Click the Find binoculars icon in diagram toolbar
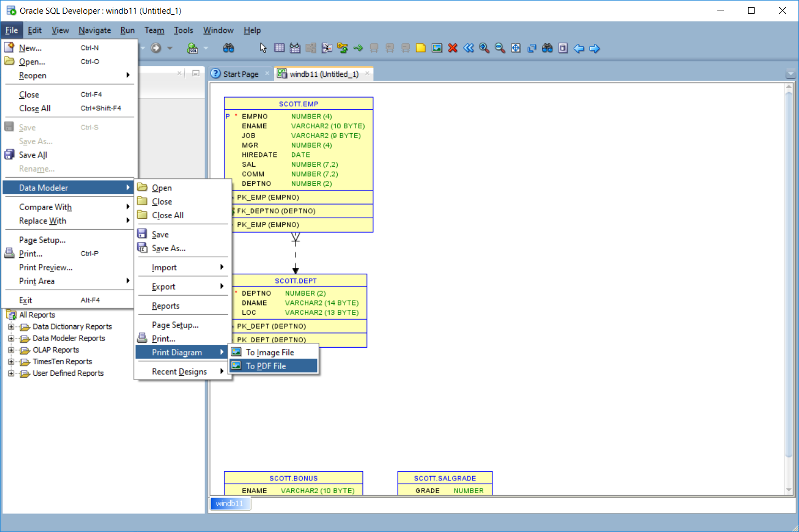 pyautogui.click(x=547, y=48)
